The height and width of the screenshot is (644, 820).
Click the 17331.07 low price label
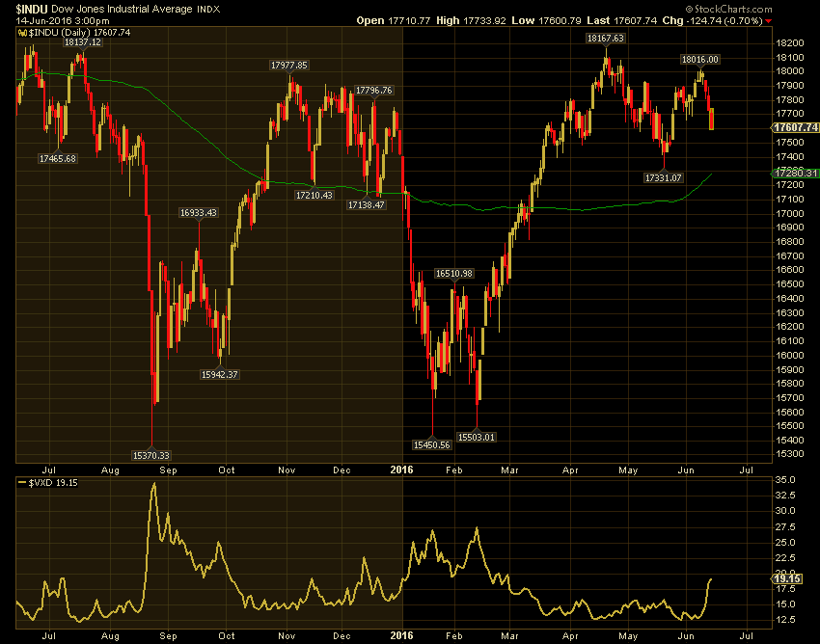click(664, 177)
